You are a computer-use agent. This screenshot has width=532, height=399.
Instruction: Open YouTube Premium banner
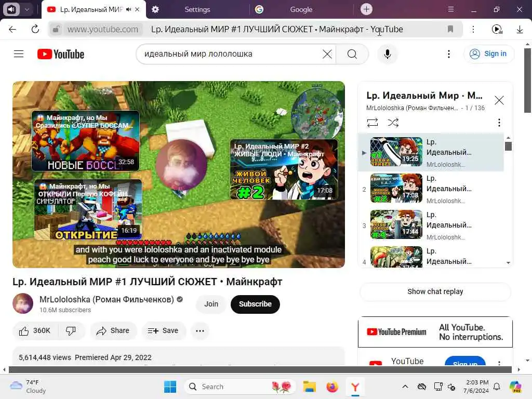[x=435, y=332]
